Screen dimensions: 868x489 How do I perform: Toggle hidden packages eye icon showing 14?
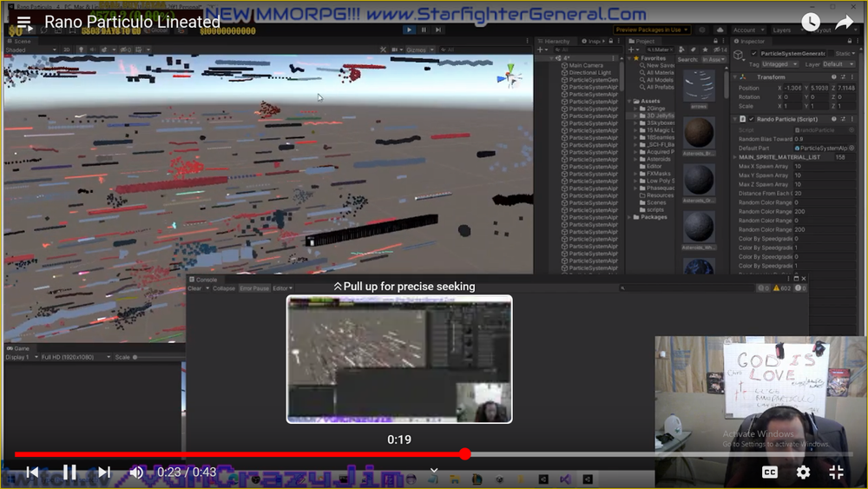coord(720,50)
